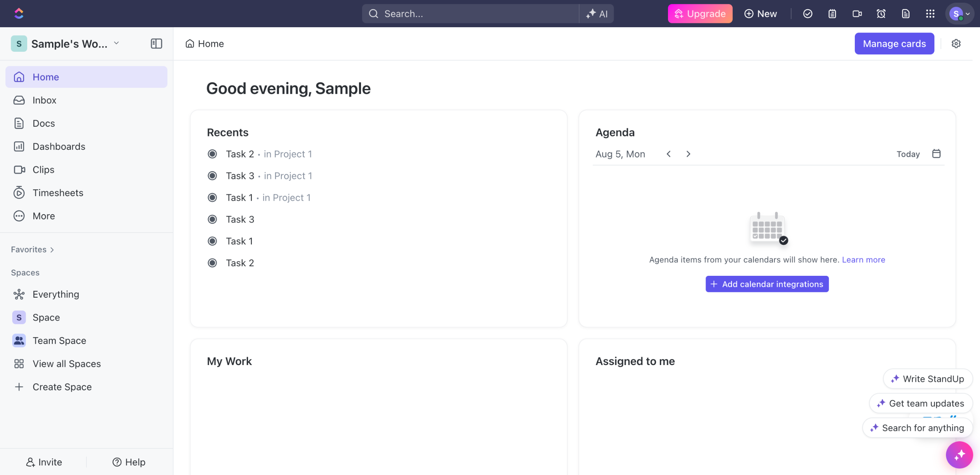
Task: Open the notepad icon in top bar
Action: [832, 14]
